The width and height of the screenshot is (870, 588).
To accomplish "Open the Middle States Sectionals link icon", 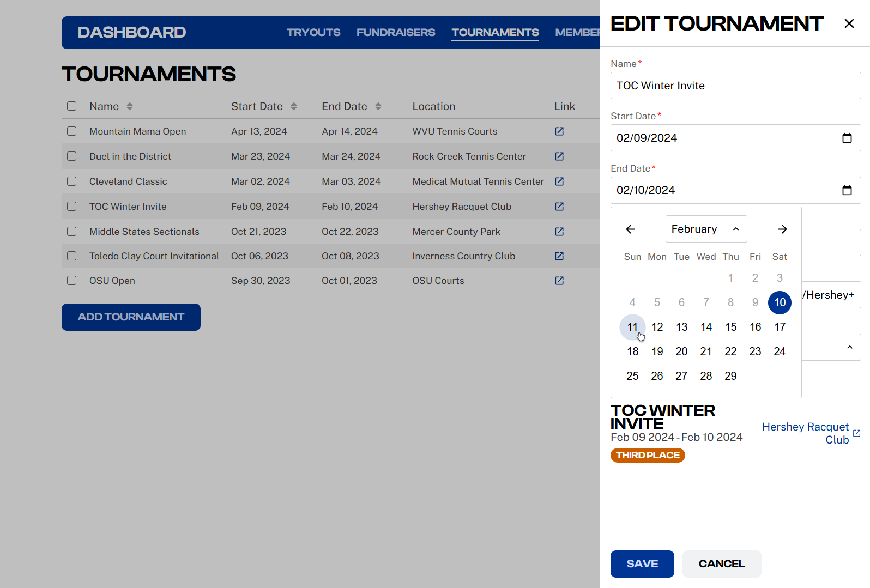I will [x=559, y=232].
